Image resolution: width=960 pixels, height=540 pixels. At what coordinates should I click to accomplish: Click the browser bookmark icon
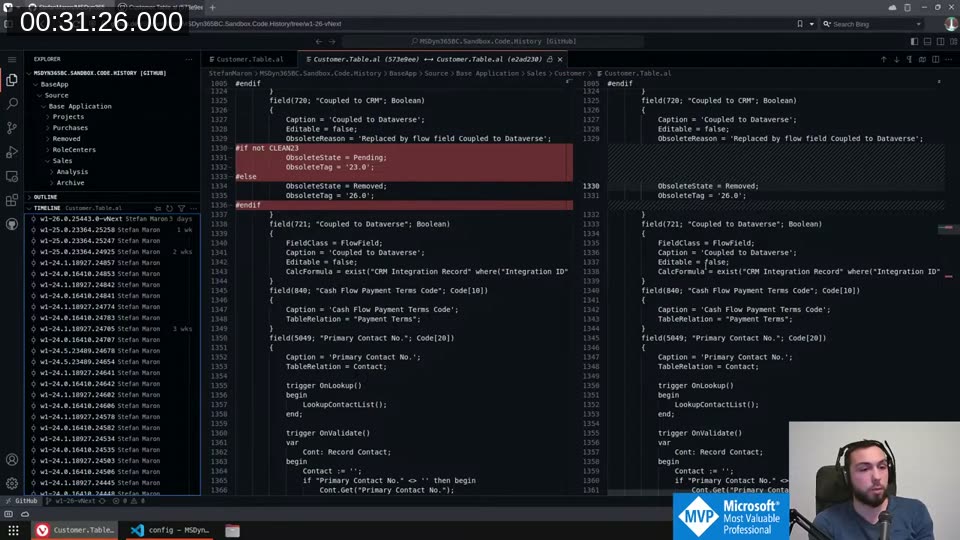click(800, 24)
